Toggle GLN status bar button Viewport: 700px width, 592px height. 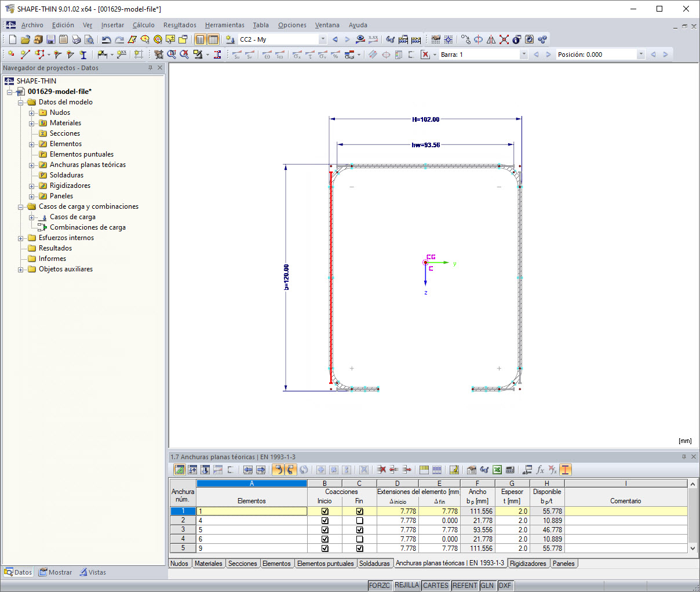tap(487, 586)
